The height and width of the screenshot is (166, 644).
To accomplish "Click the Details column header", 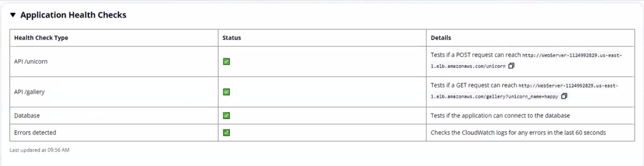I will pyautogui.click(x=441, y=38).
